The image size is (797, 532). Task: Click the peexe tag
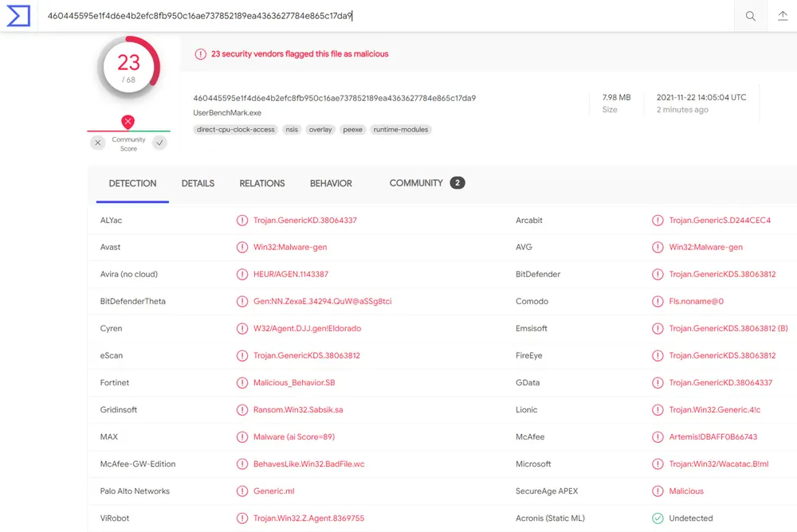tap(351, 130)
